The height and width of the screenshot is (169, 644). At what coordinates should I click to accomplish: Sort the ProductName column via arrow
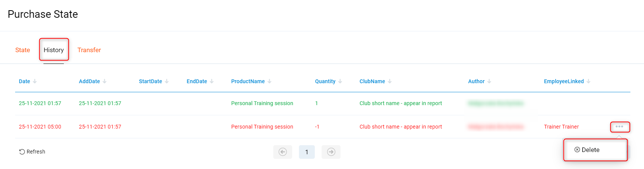(269, 81)
